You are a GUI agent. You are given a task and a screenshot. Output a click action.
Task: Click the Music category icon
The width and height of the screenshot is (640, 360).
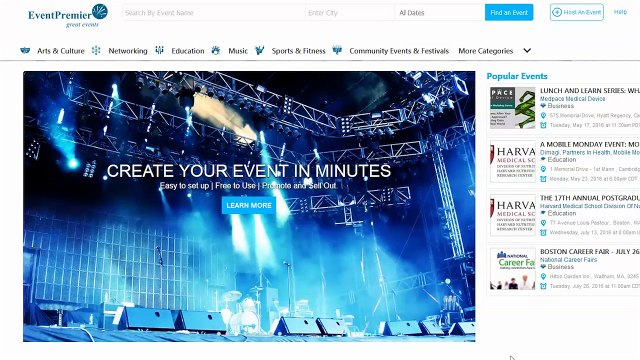(x=216, y=50)
